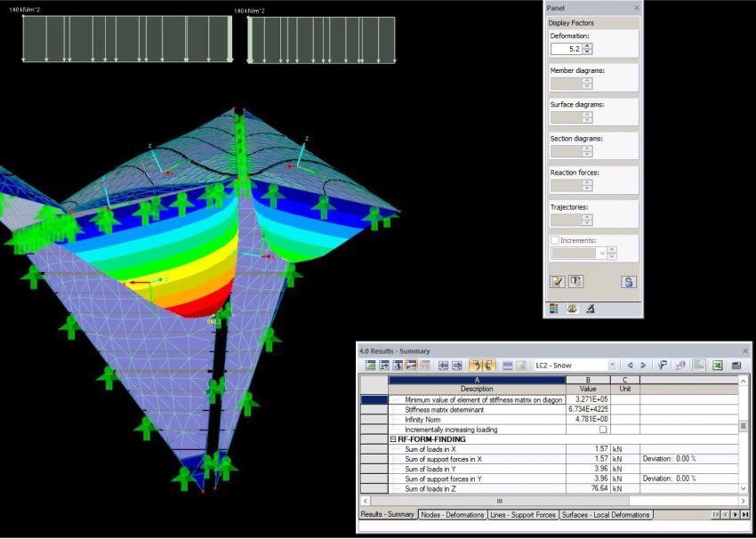Image resolution: width=756 pixels, height=539 pixels.
Task: Open the display factors tab in Panel
Action: click(x=572, y=309)
